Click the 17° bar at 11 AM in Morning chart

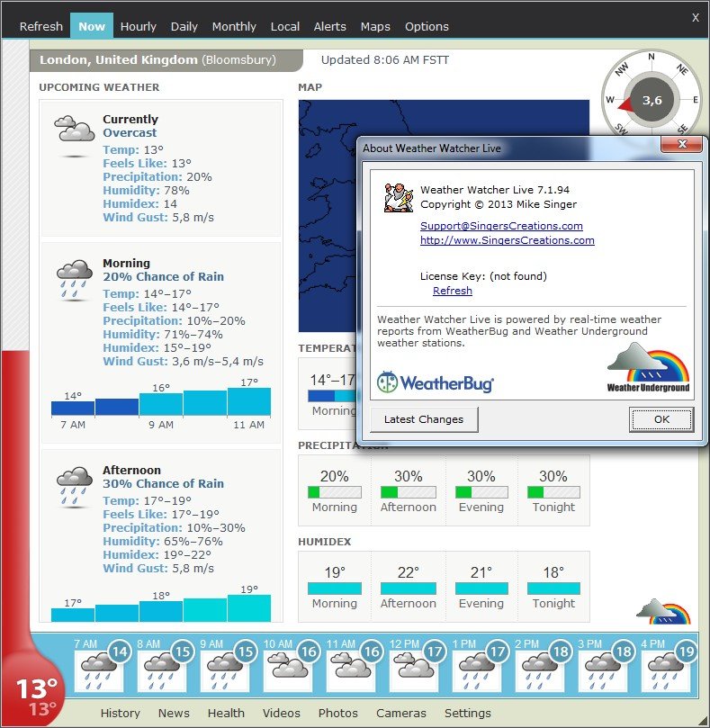(249, 401)
